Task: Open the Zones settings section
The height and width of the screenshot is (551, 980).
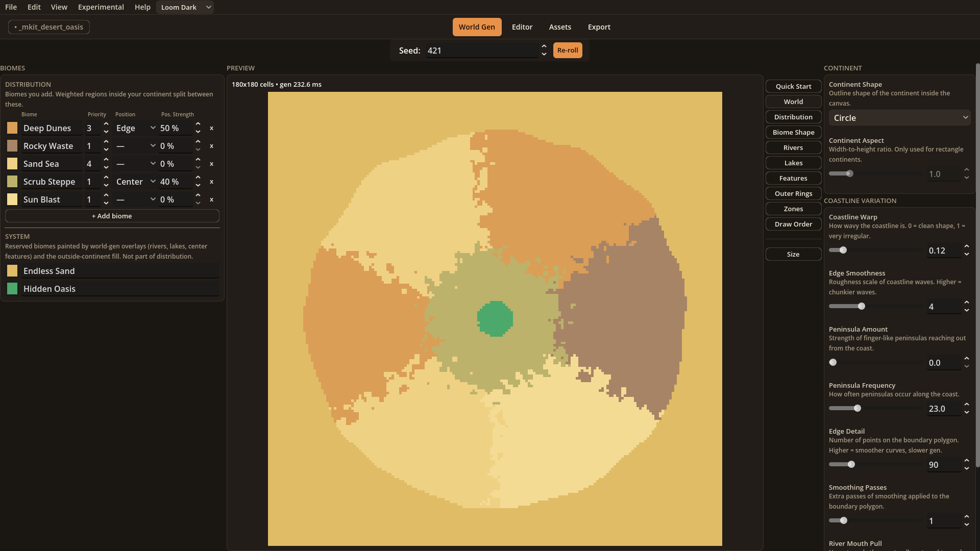Action: coord(793,209)
